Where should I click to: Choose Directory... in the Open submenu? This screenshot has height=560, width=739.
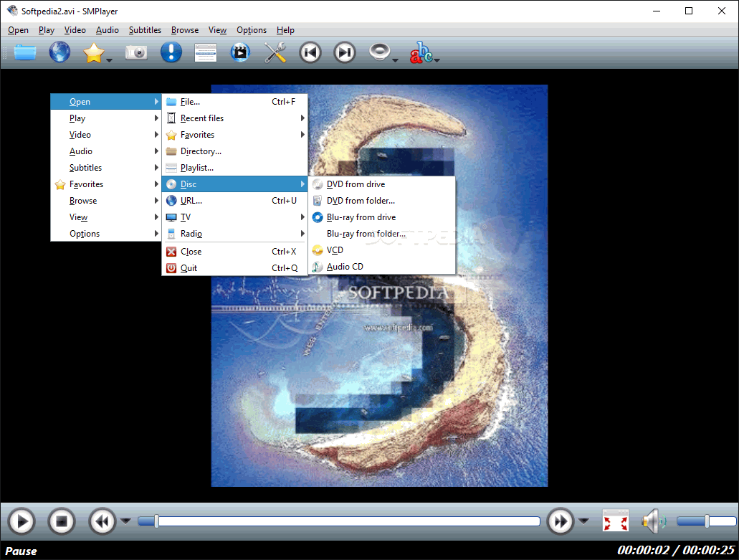click(x=234, y=151)
